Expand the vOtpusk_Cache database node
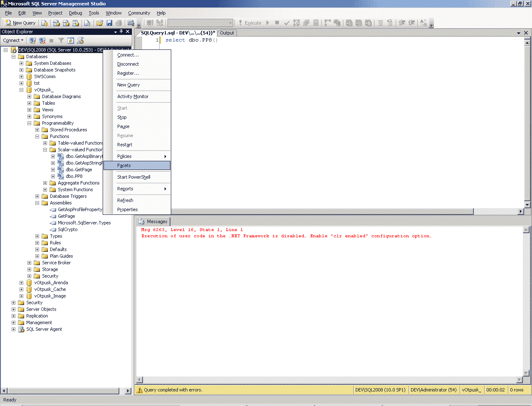Screen dimensions: 532x406 click(x=21, y=289)
